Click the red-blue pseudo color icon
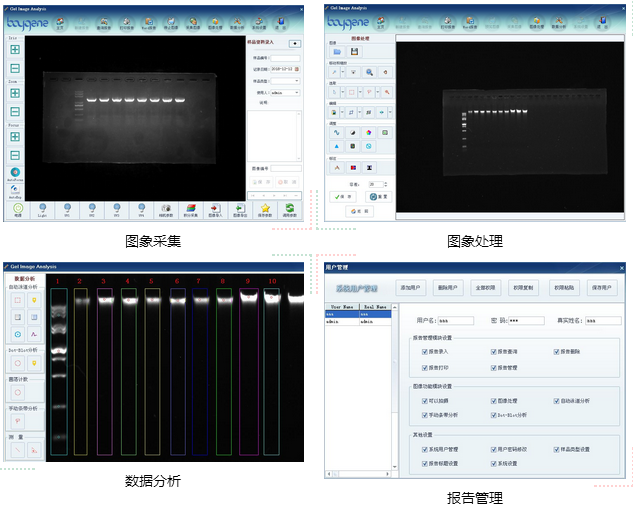 point(353,168)
